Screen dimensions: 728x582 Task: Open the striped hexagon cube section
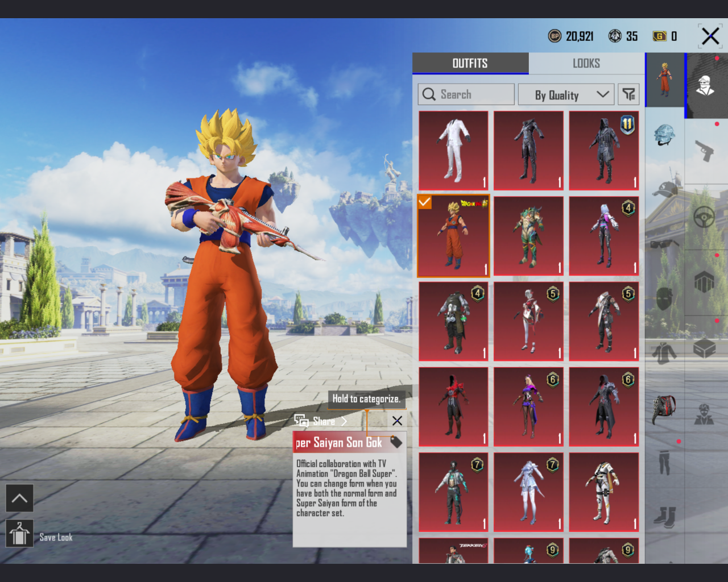tap(705, 282)
